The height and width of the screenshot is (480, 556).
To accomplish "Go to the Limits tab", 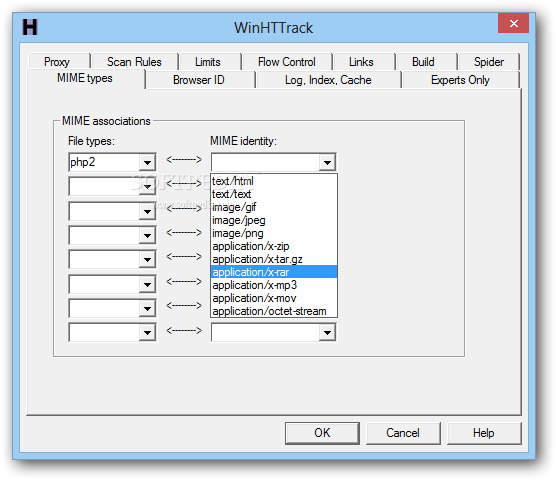I will coord(208,62).
